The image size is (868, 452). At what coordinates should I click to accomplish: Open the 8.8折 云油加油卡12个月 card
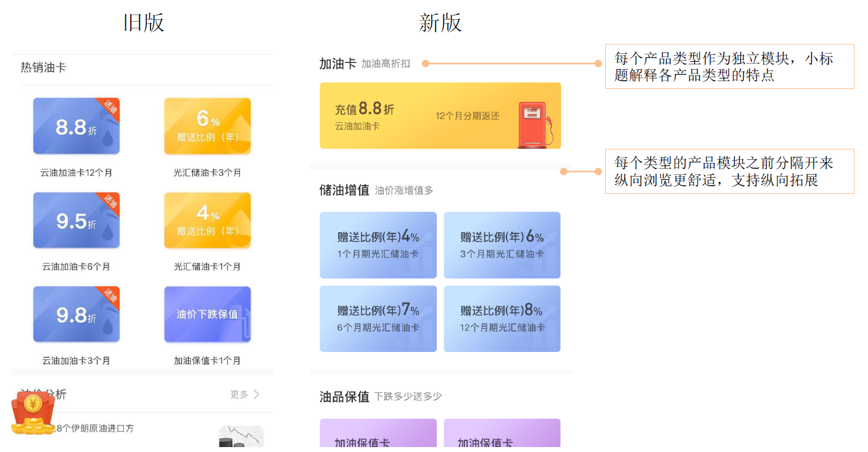point(76,126)
